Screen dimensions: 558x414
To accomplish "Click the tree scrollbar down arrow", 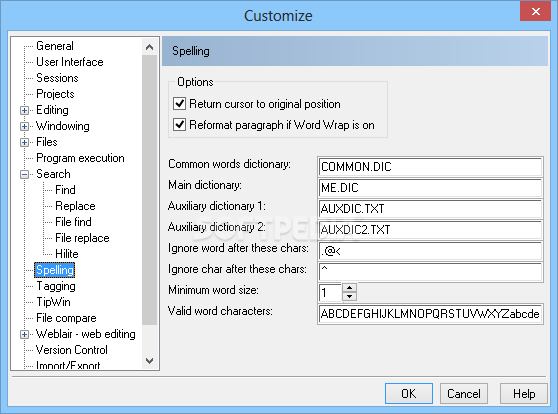I will [x=149, y=361].
